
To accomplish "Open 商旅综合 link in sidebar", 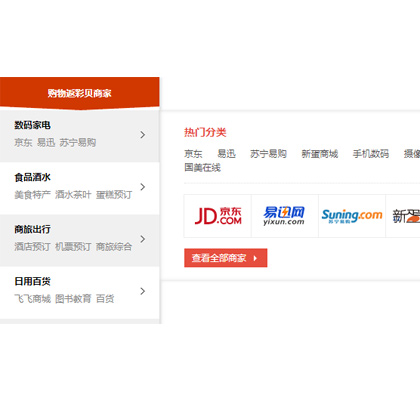I will [114, 247].
